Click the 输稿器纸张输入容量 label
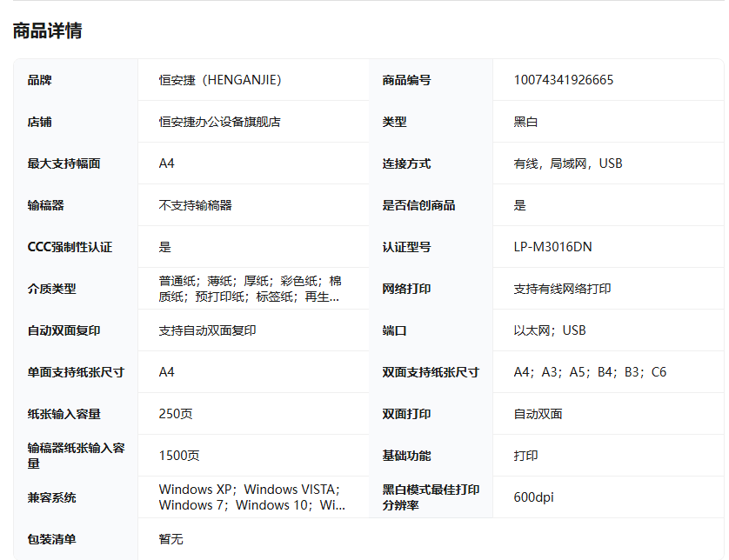Image resolution: width=729 pixels, height=560 pixels. [77, 456]
